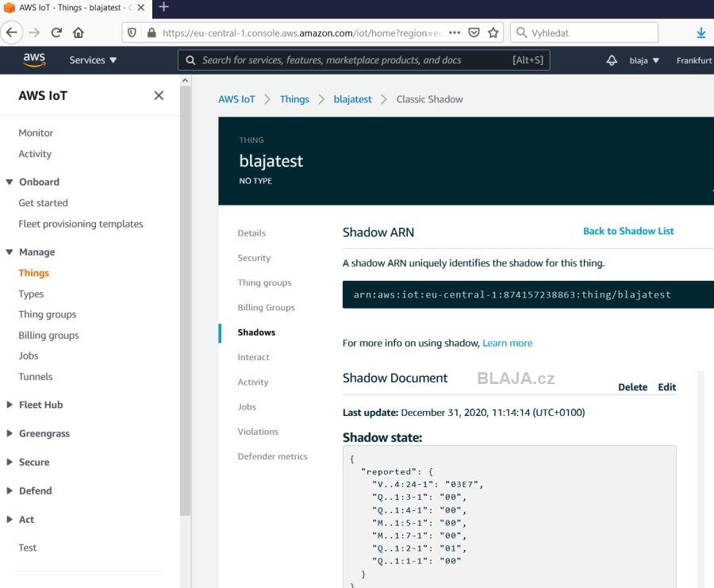Save the page to Pocket icon
The width and height of the screenshot is (714, 588).
[474, 33]
